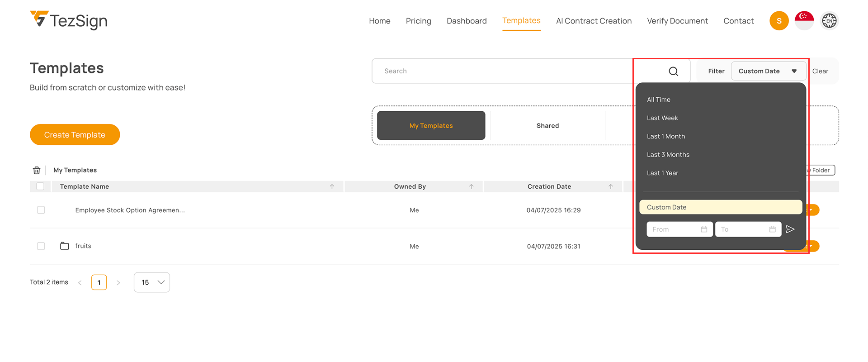Clear the applied filter
The width and height of the screenshot is (868, 362).
820,71
